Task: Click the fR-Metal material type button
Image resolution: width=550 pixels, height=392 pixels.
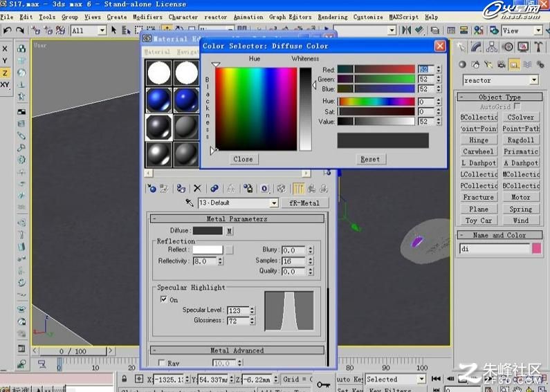Action: [304, 203]
